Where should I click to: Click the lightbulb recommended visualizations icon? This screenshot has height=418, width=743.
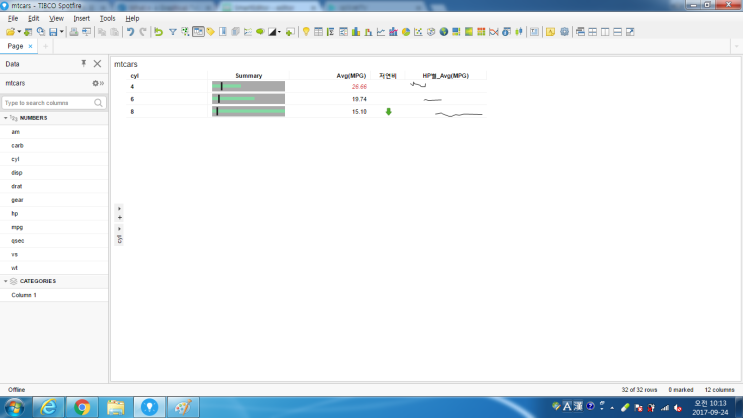305,32
